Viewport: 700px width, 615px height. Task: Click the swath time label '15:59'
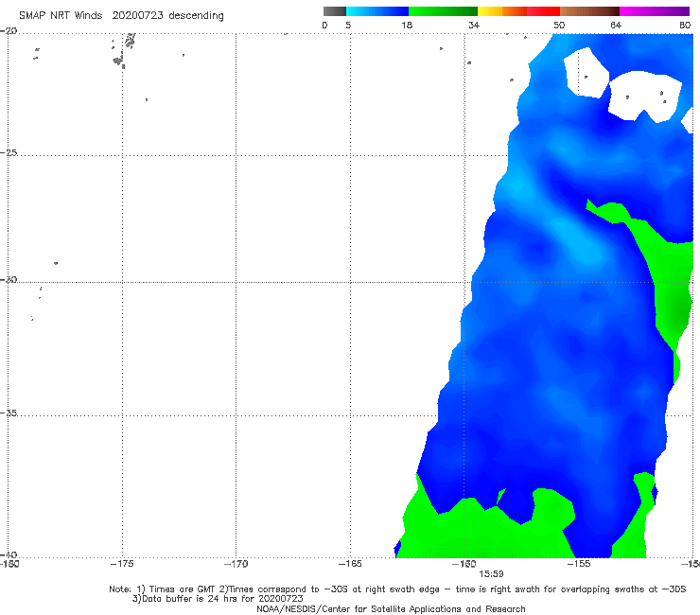491,574
